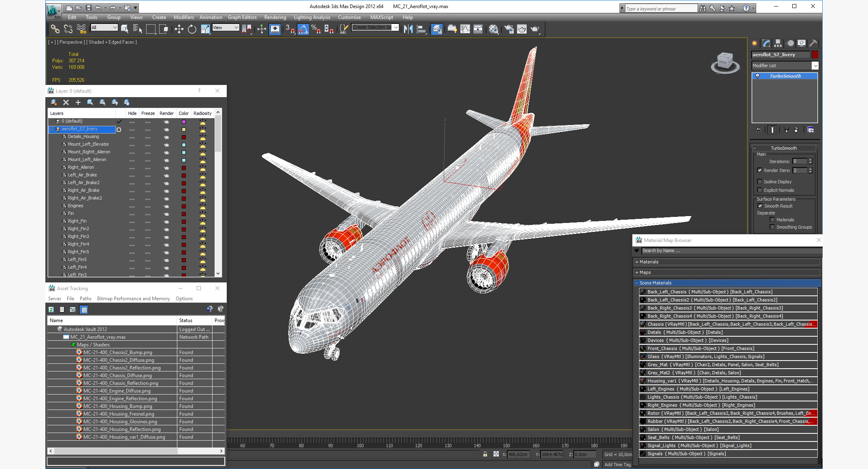Open Render Setup teapot icon
This screenshot has height=469, width=868.
[509, 29]
